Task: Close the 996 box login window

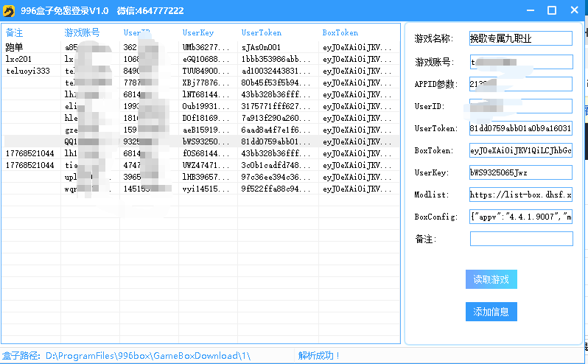Action: 573,10
